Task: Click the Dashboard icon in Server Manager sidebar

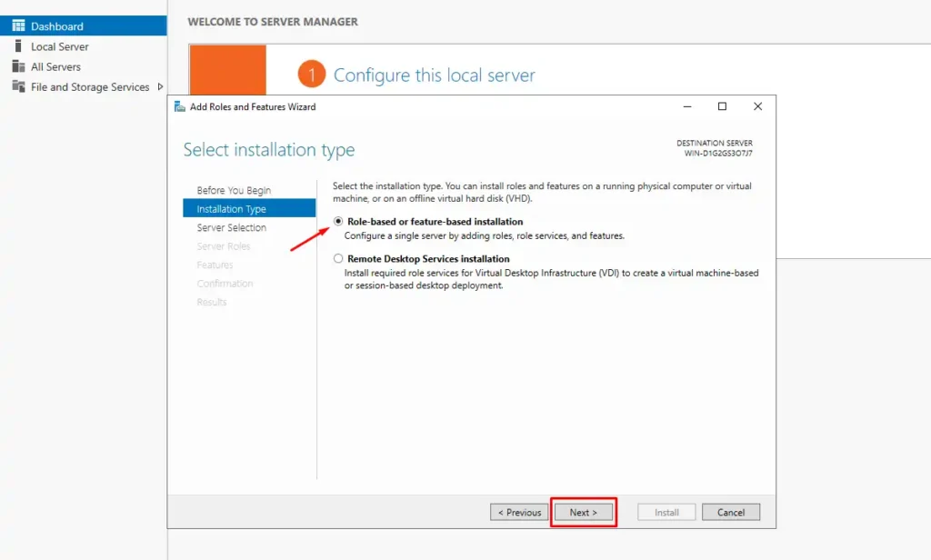Action: [18, 25]
